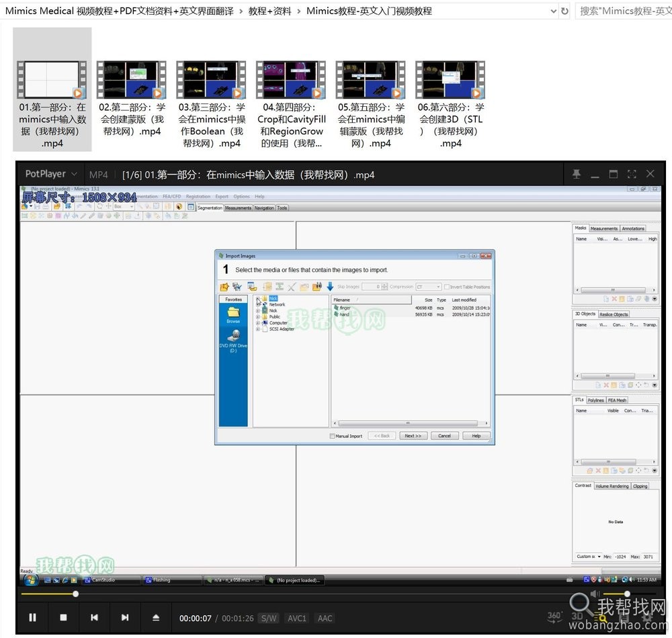Screen dimensions: 672x638
Task: Expand the Network tree node
Action: (258, 304)
